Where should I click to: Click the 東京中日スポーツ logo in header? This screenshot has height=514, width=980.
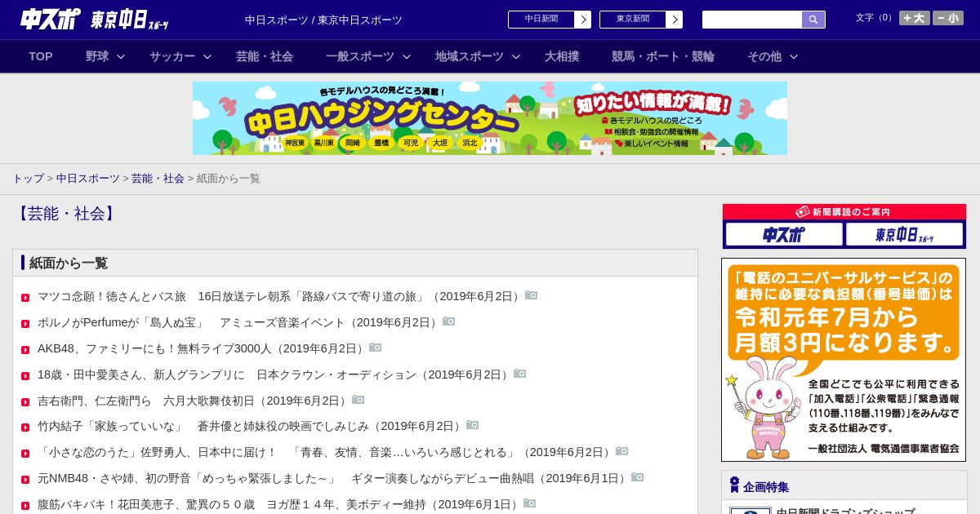(x=130, y=20)
